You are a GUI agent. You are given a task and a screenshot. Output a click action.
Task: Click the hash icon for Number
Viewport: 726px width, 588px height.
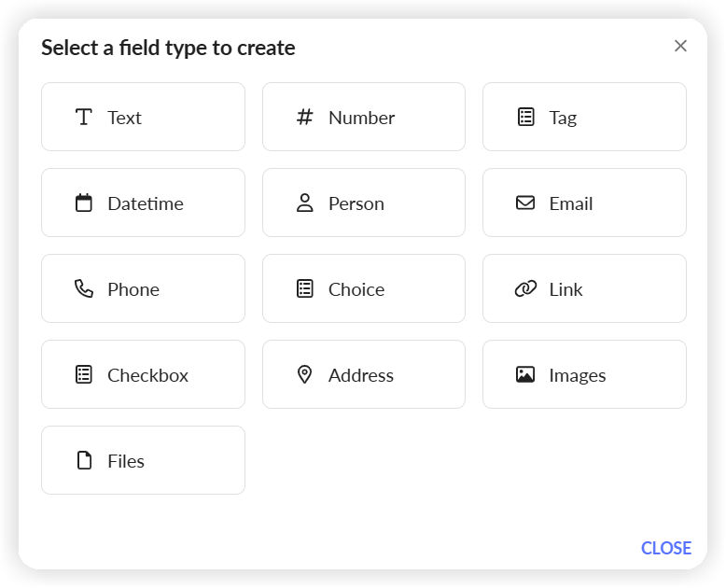(304, 118)
